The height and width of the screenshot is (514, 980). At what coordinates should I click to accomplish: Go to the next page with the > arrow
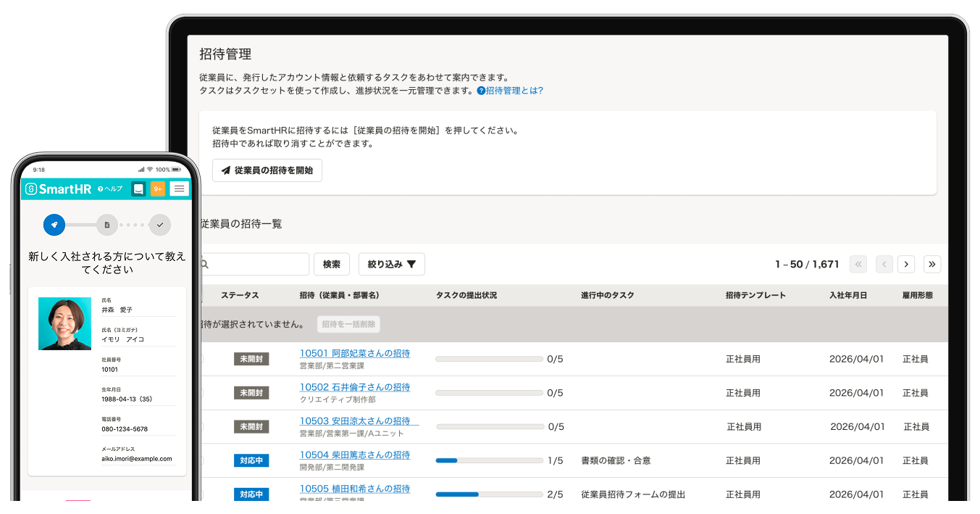coord(906,264)
